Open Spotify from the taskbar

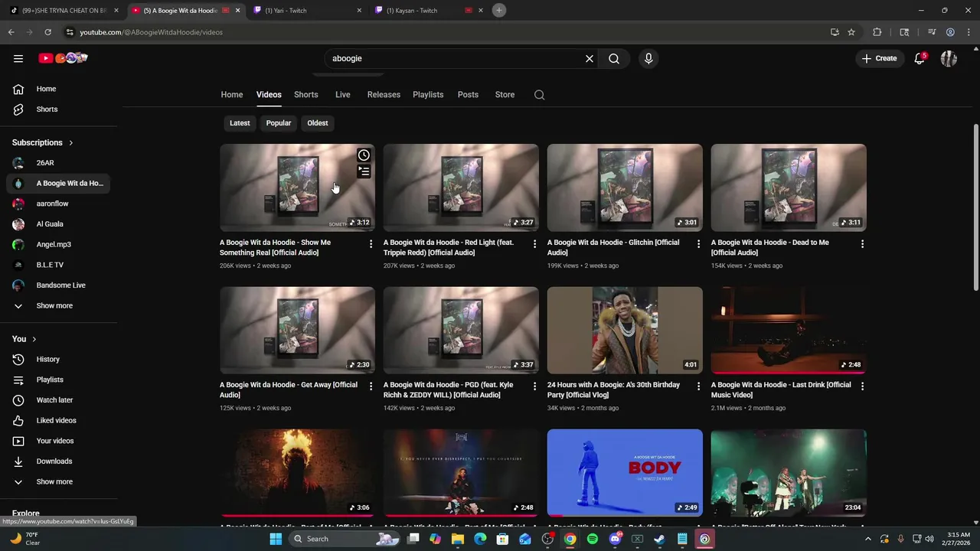[593, 539]
